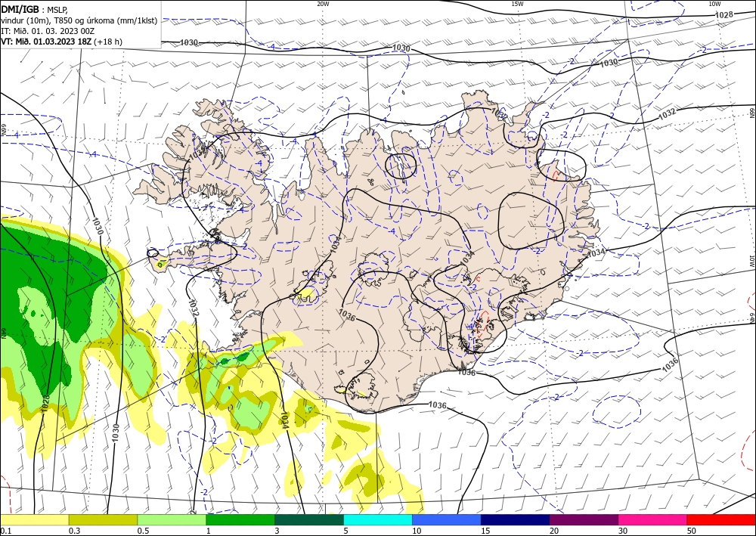
Task: Click the medium green 1–3 legend swatch
Action: coord(240,519)
